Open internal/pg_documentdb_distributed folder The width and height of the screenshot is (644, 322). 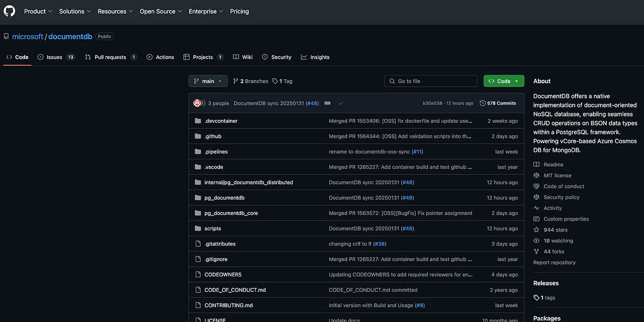(x=249, y=182)
